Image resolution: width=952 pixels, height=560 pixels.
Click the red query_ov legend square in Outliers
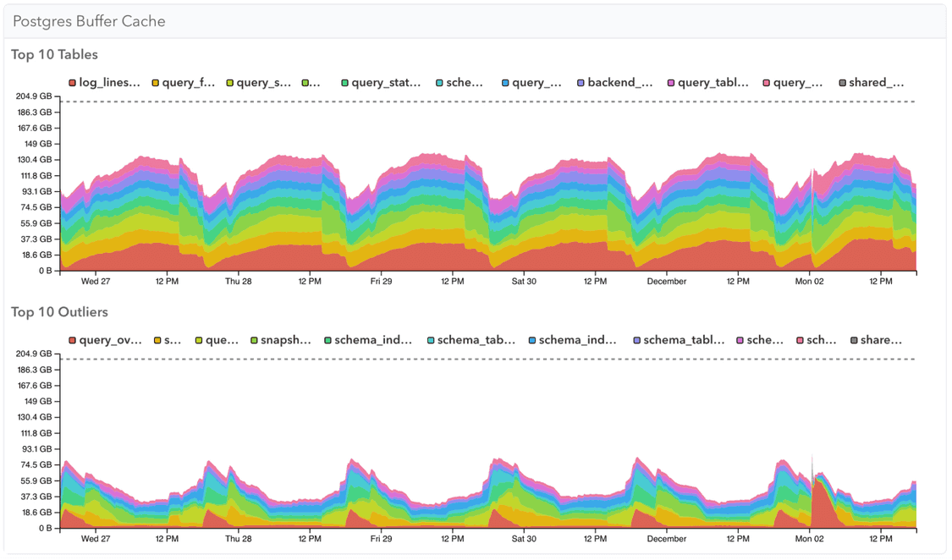73,339
